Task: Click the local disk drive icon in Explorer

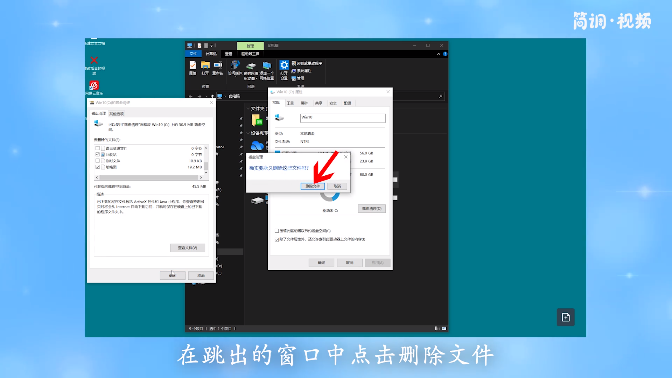Action: click(x=258, y=200)
